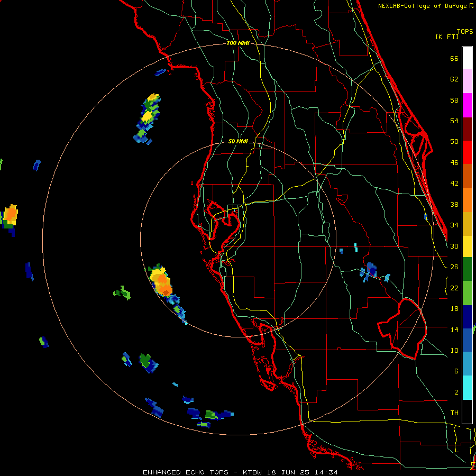The width and height of the screenshot is (476, 476).
Task: Click legend value 18
Action: 454,309
